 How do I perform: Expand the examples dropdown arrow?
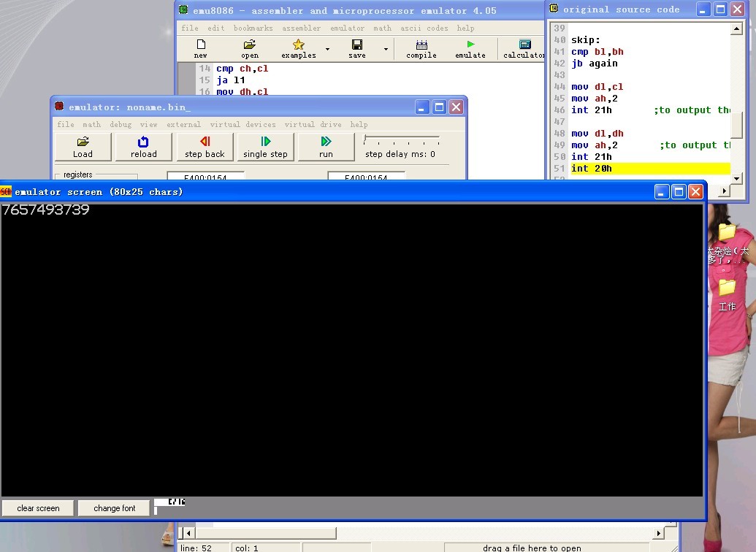point(327,50)
